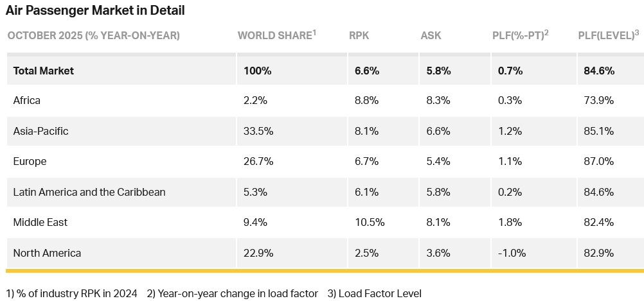Click the "Europe" row label
Screen dimensions: 644x301
point(30,161)
